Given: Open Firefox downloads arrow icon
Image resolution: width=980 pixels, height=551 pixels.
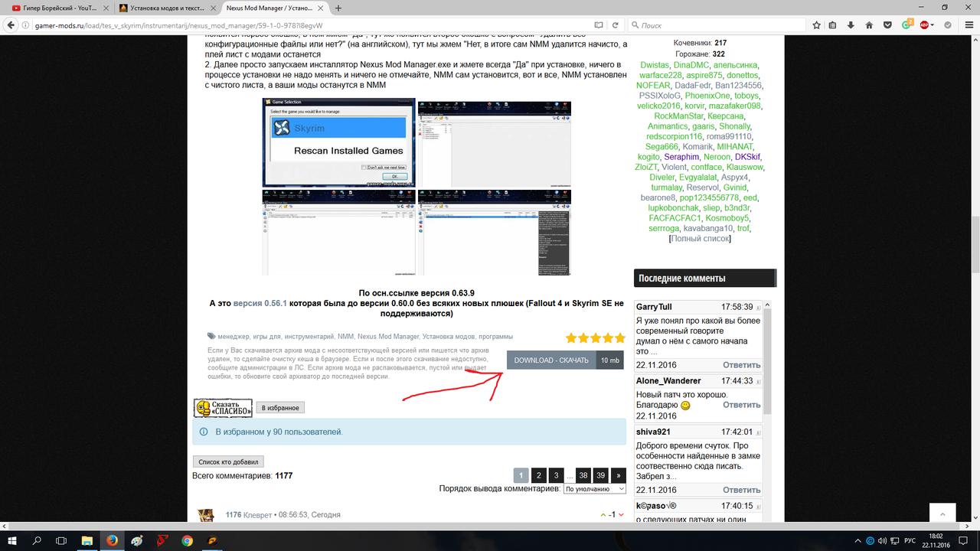Looking at the screenshot, I should pyautogui.click(x=852, y=24).
